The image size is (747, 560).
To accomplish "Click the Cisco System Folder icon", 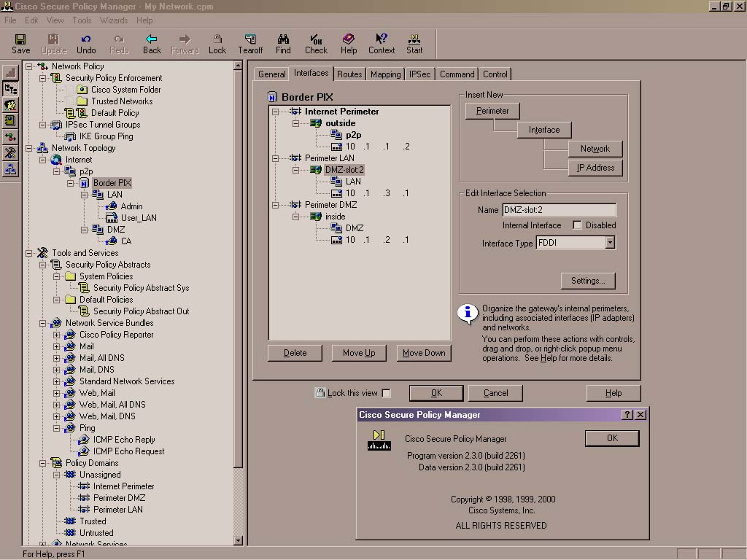I will 82,90.
